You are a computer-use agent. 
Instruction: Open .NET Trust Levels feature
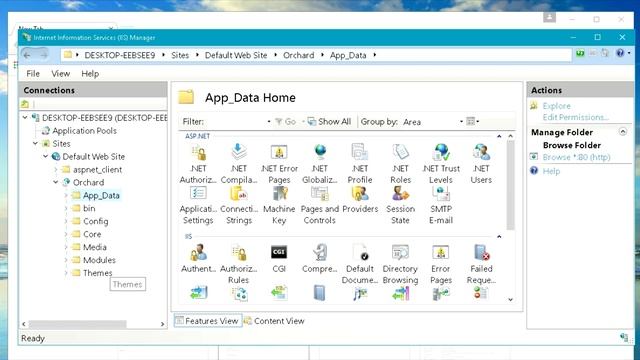tap(441, 164)
